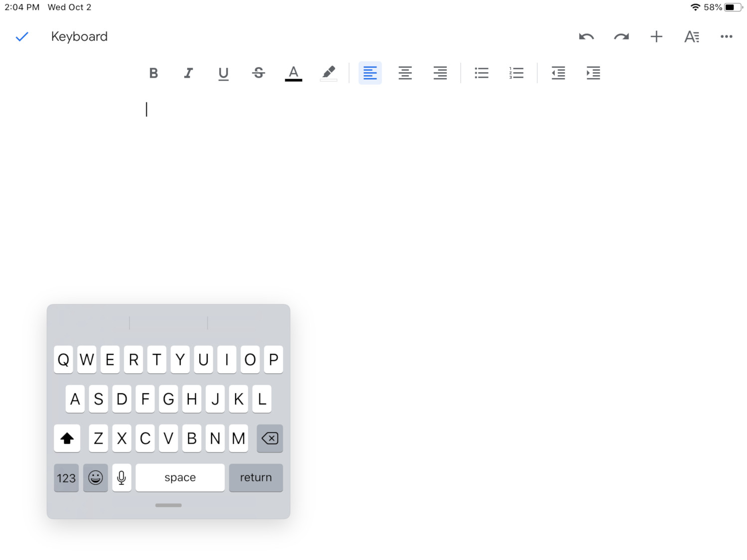
Task: Apply strikethrough formatting
Action: click(x=258, y=73)
